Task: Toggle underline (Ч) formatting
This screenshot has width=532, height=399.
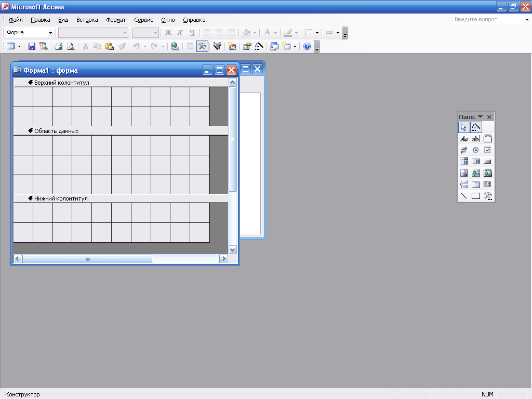Action: pyautogui.click(x=192, y=33)
